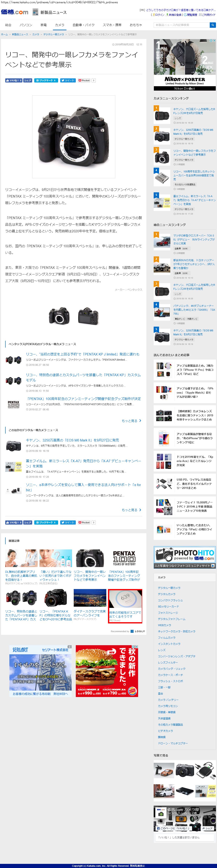Click the ドローン・マルチコプター category link

pyautogui.click(x=173, y=743)
